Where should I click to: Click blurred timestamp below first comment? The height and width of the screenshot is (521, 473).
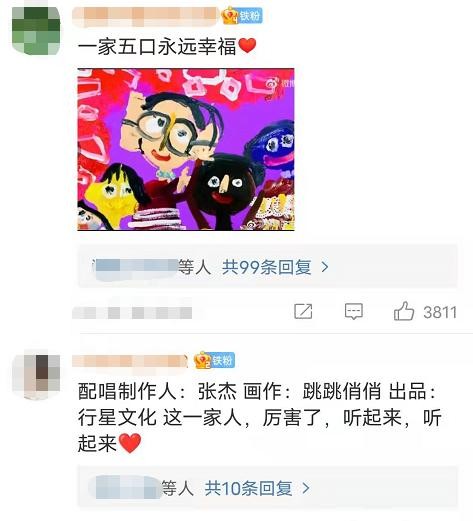click(x=132, y=313)
